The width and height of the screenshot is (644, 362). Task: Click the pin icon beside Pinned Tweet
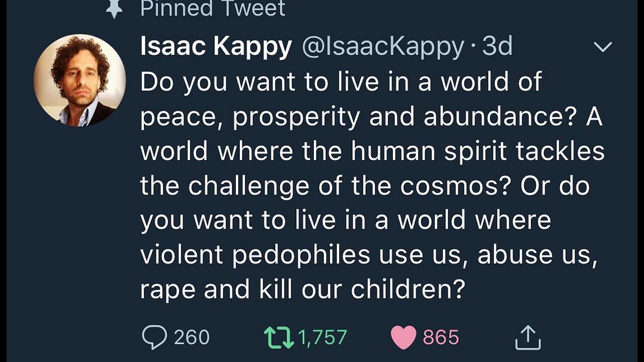pyautogui.click(x=114, y=9)
